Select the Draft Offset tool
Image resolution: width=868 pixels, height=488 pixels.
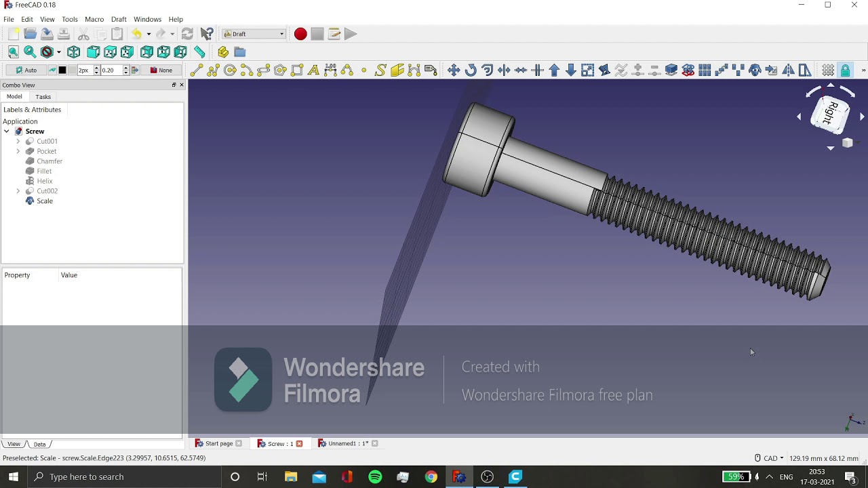(487, 70)
